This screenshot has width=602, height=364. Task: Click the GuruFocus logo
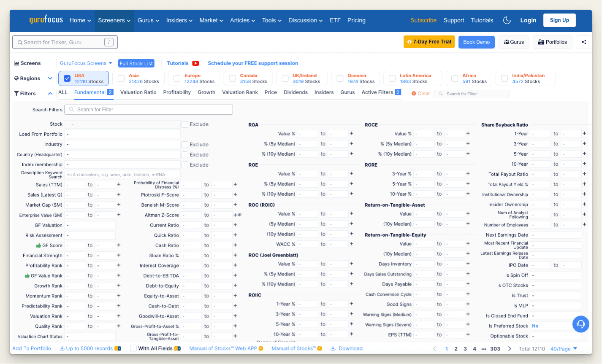pyautogui.click(x=46, y=20)
